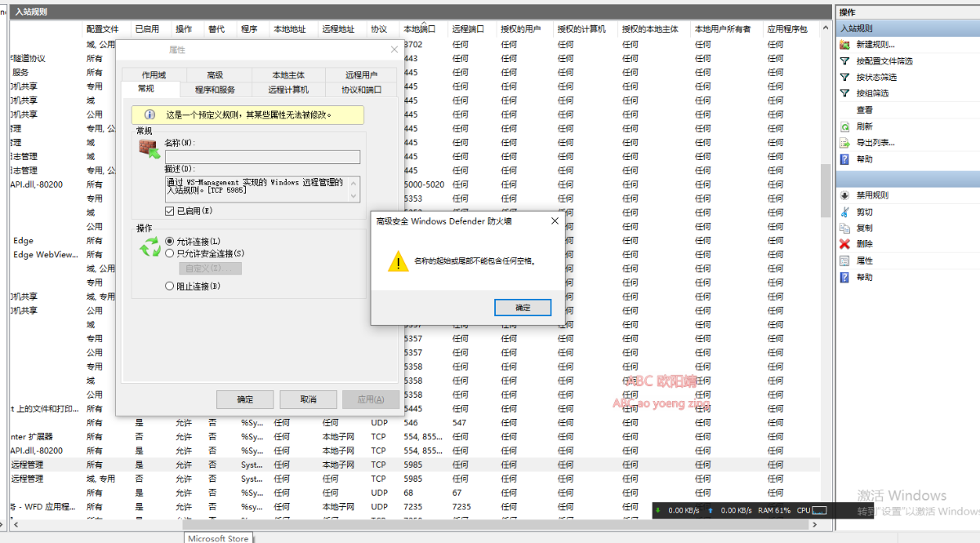
Task: Click the blue upload speed arrow icon
Action: click(710, 510)
